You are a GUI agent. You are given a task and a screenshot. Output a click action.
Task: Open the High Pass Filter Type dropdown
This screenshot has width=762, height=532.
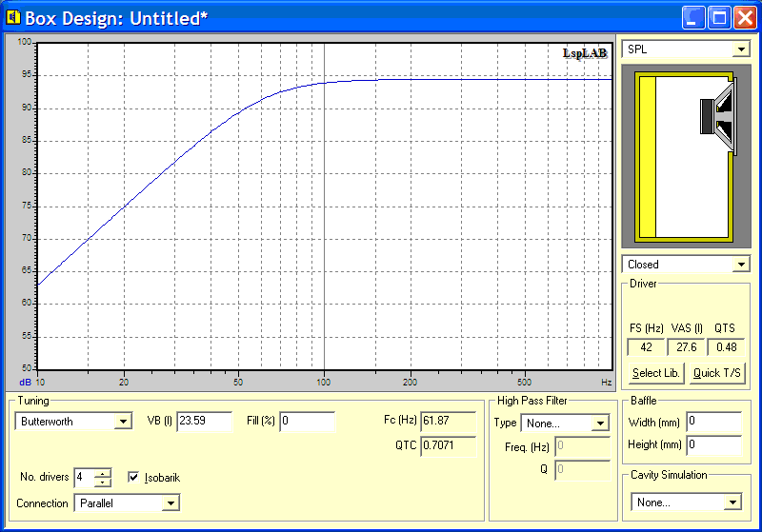tap(601, 424)
